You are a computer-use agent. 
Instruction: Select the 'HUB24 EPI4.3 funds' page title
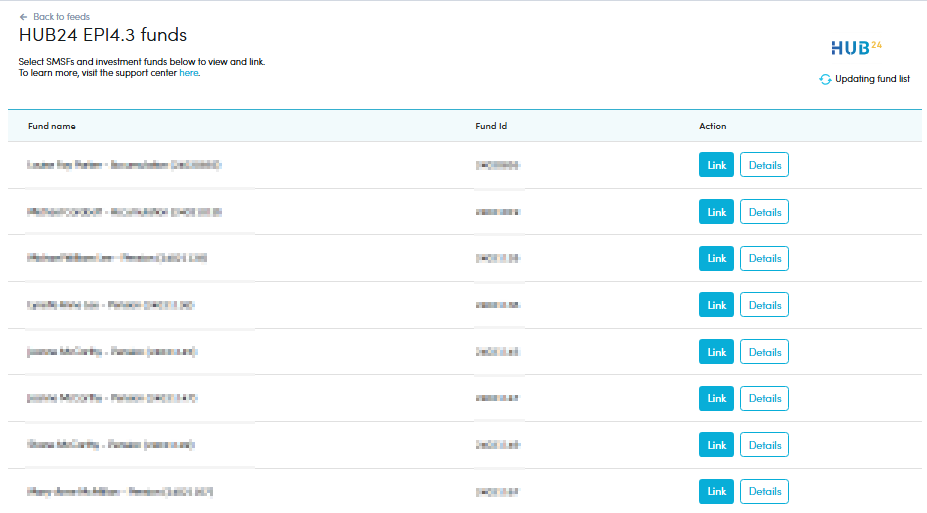103,35
